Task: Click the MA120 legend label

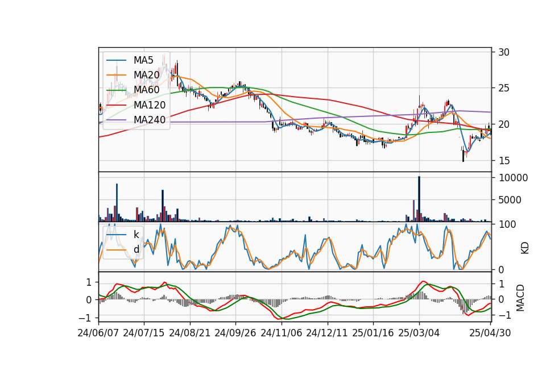Action: coord(150,105)
